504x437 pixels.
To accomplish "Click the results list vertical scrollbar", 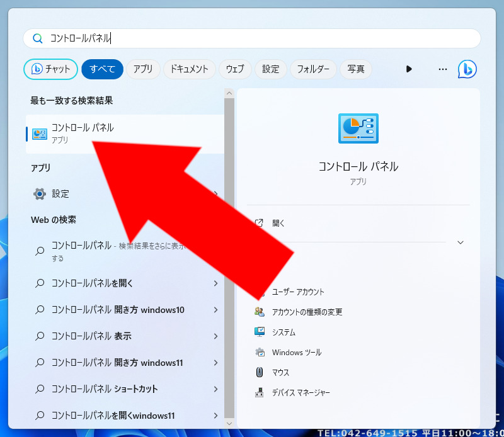I will [x=229, y=252].
